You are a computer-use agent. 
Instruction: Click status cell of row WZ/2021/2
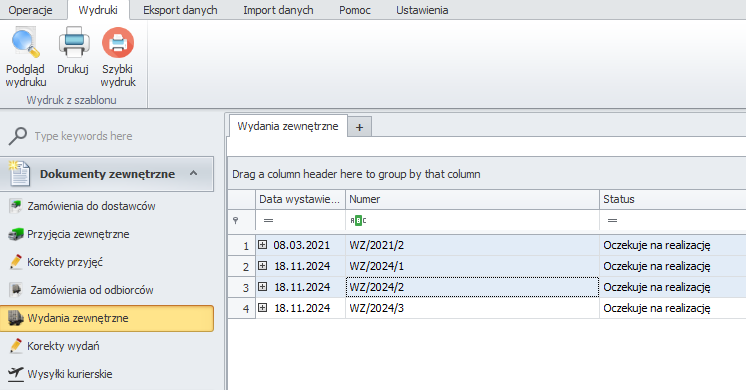(x=673, y=245)
